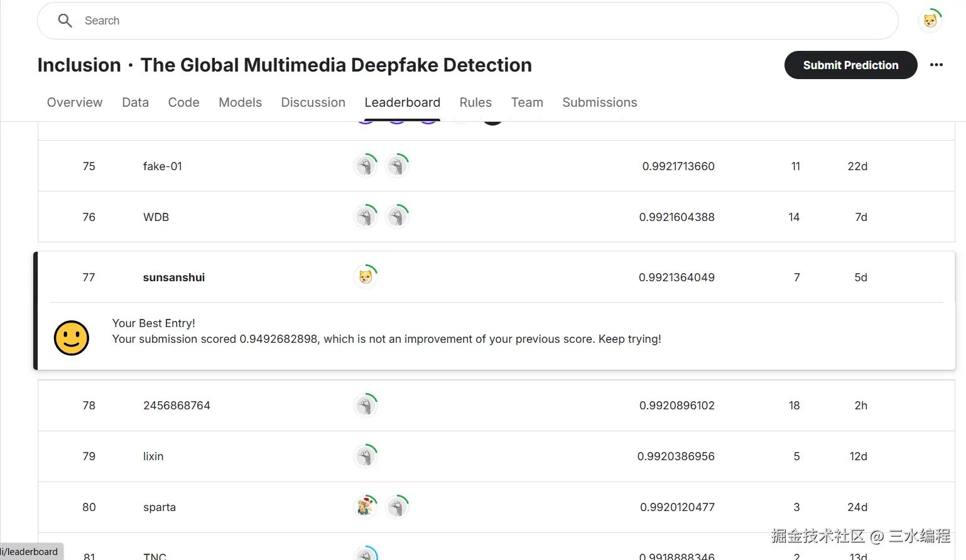This screenshot has width=966, height=560.
Task: Select the Models tab
Action: click(x=240, y=102)
